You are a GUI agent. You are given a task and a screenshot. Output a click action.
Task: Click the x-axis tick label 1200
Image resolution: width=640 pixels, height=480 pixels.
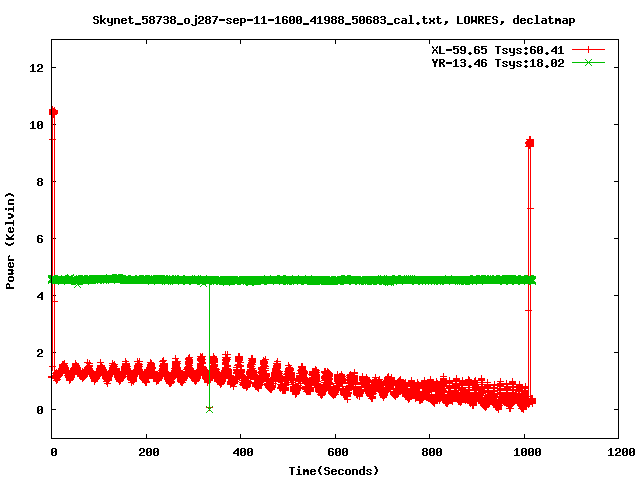[x=620, y=452]
